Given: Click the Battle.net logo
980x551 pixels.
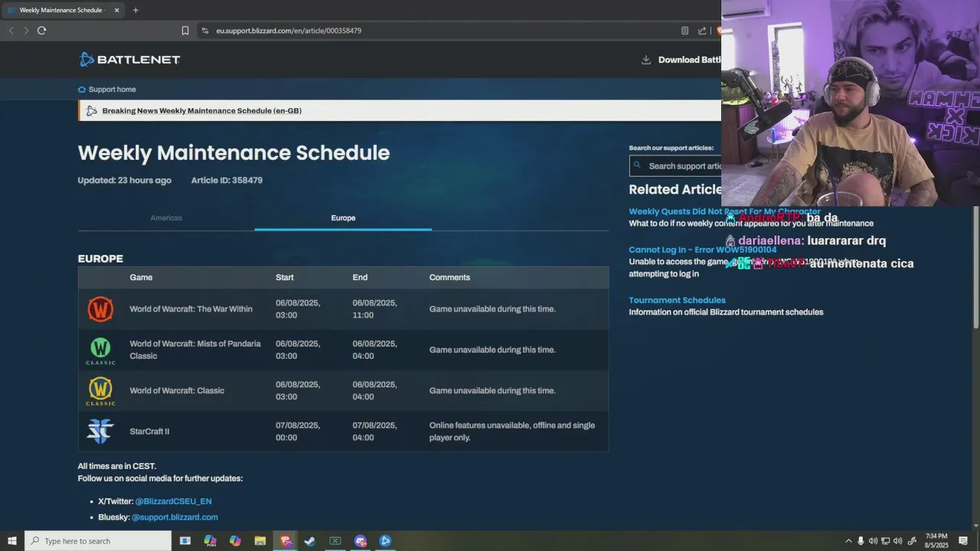Looking at the screenshot, I should [129, 60].
